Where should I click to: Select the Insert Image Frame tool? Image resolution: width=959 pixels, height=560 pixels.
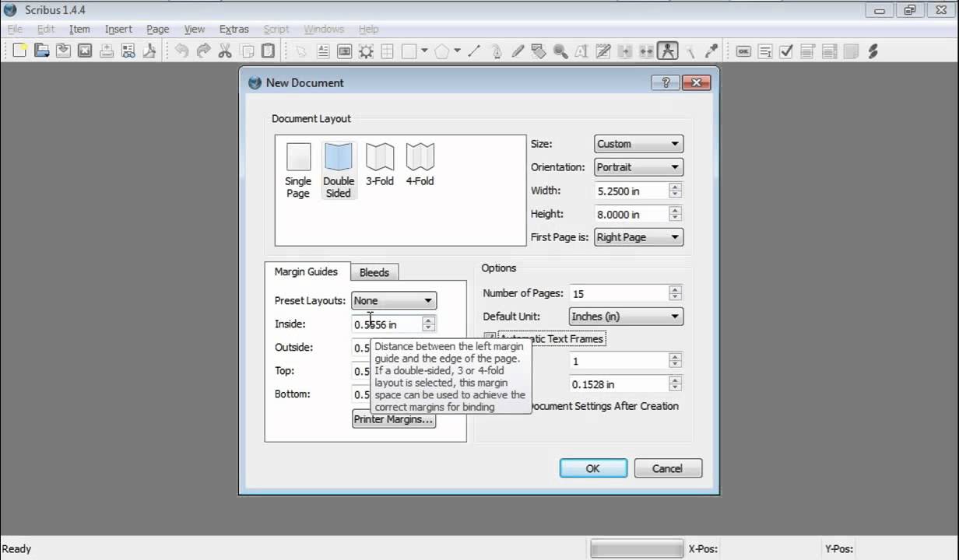tap(344, 51)
